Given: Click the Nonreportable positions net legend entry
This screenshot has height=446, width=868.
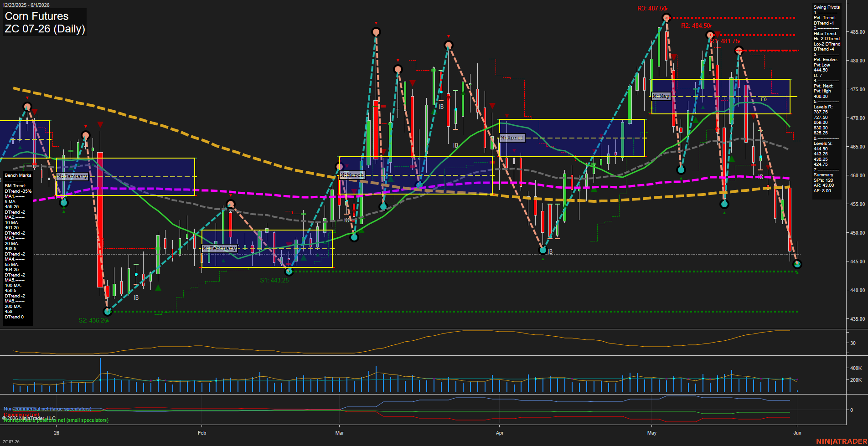Looking at the screenshot, I should [x=56, y=420].
